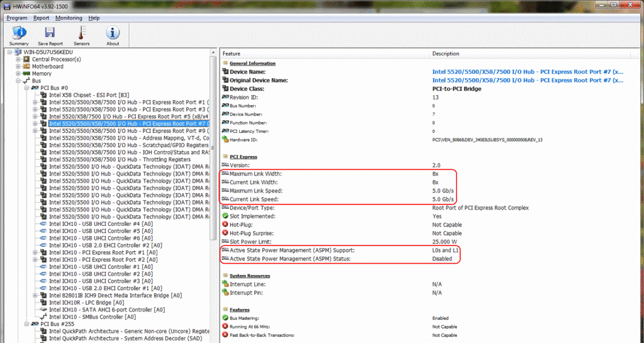Screen dimensions: 644x343
Task: Select Intel ICH10 SATA AHCI 6-port Controller
Action: click(x=107, y=310)
